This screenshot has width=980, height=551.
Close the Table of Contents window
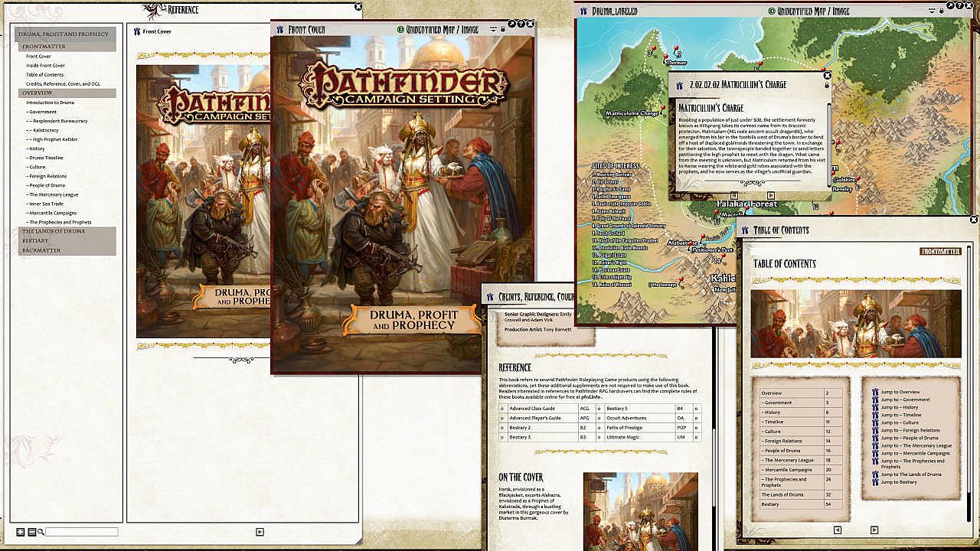click(x=974, y=220)
